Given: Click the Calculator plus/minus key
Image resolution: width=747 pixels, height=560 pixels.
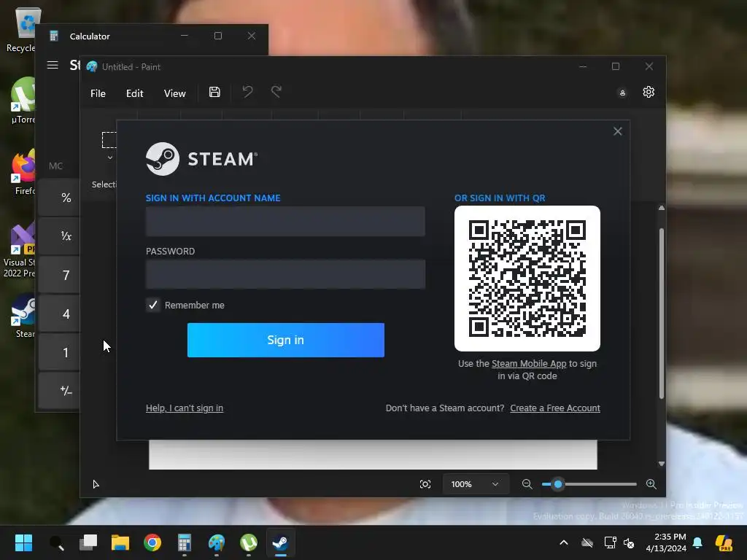Looking at the screenshot, I should [x=60, y=391].
